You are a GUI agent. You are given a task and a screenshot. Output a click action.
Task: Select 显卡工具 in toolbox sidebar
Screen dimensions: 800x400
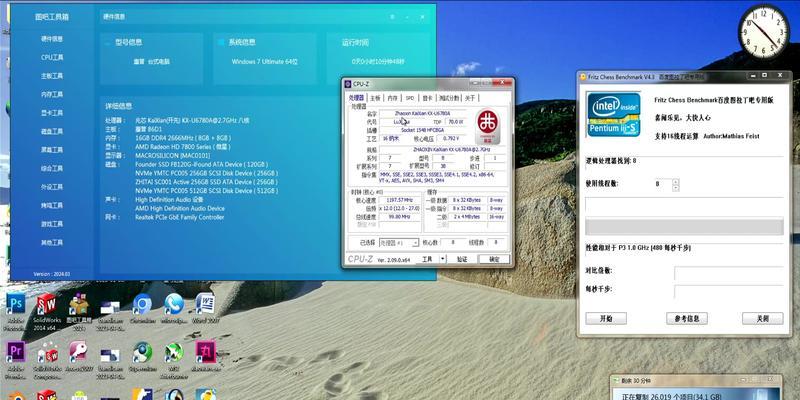52,113
